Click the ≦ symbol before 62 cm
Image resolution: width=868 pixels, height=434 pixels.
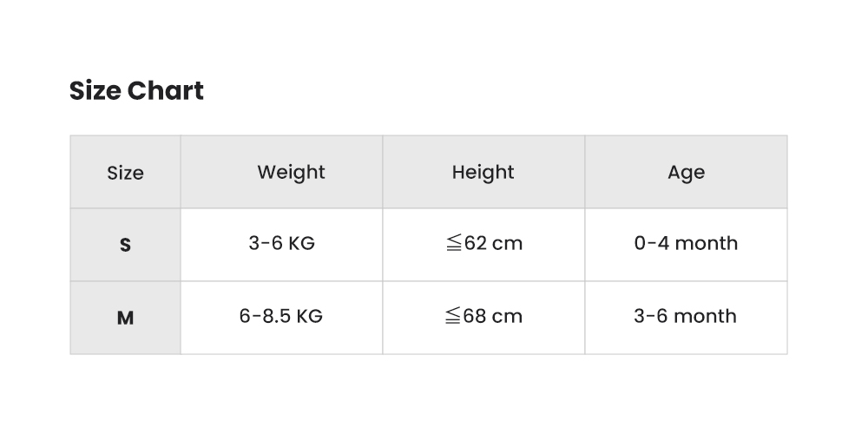click(452, 243)
